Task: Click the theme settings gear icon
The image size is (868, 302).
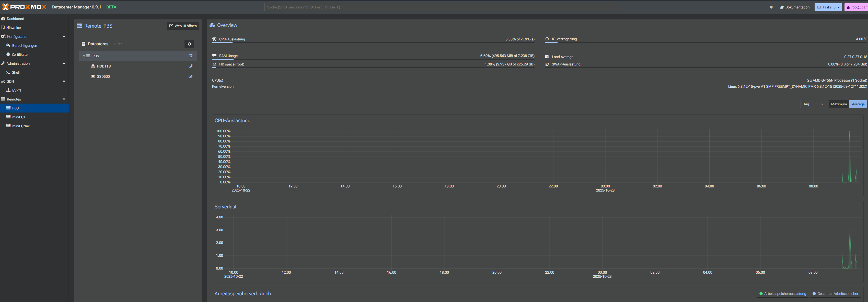Action: point(771,7)
